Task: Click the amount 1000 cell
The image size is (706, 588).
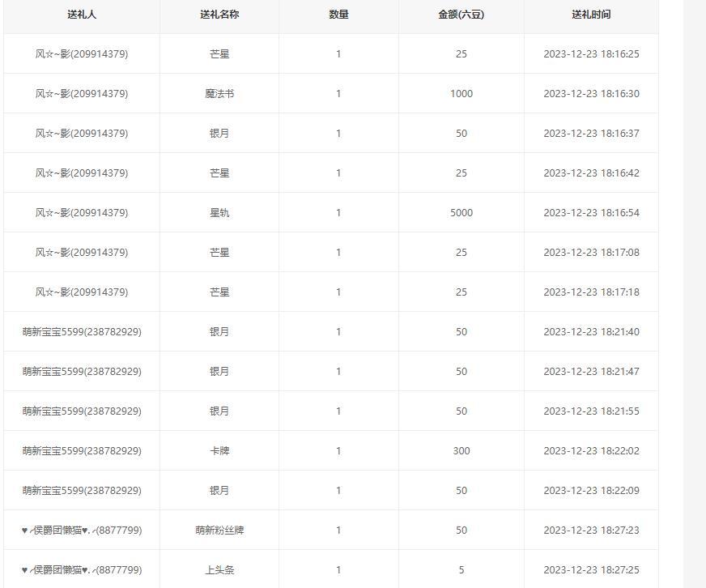Action: (x=461, y=94)
